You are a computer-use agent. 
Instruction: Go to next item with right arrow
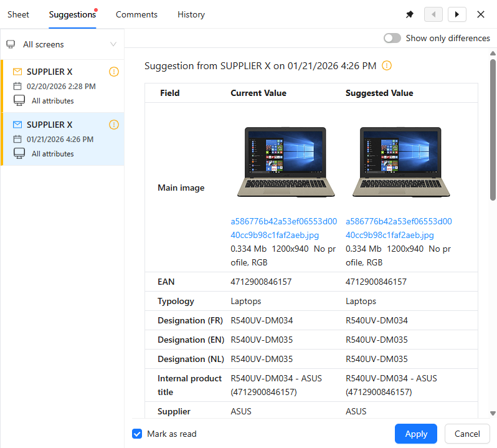pos(457,14)
